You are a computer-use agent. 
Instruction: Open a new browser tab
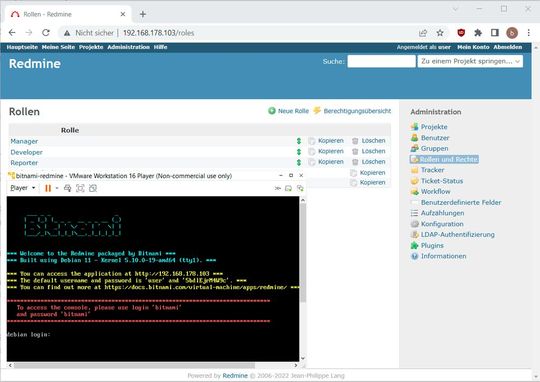pyautogui.click(x=143, y=14)
